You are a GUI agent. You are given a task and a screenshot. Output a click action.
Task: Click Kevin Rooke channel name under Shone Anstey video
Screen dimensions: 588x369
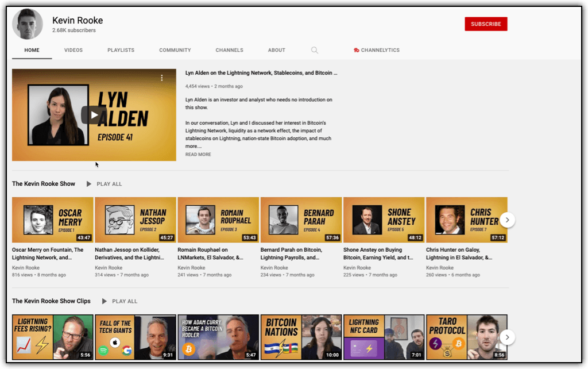tap(357, 268)
